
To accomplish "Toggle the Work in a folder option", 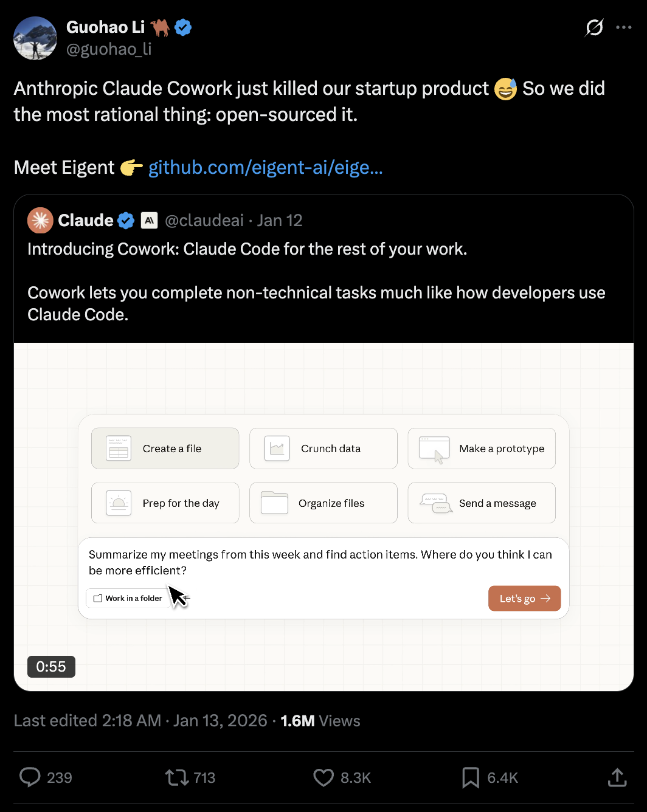I will click(x=128, y=599).
